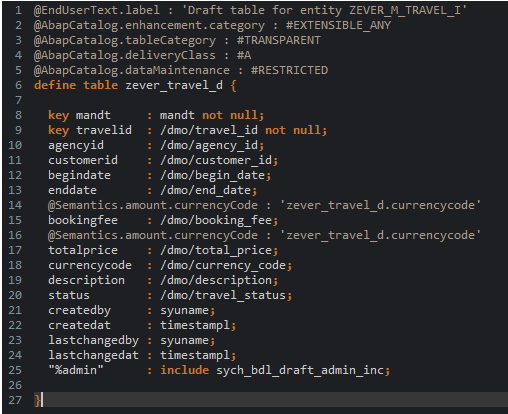Click the 'include' keyword on line 25

185,370
